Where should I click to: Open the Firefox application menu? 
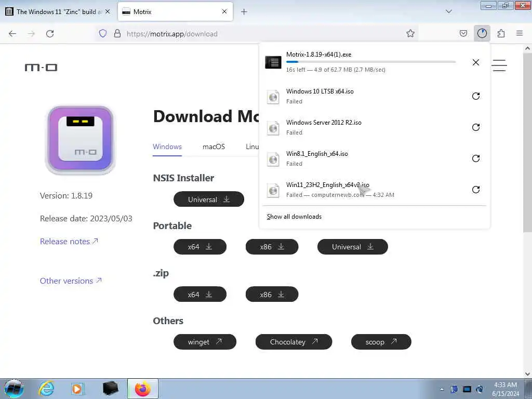click(520, 33)
